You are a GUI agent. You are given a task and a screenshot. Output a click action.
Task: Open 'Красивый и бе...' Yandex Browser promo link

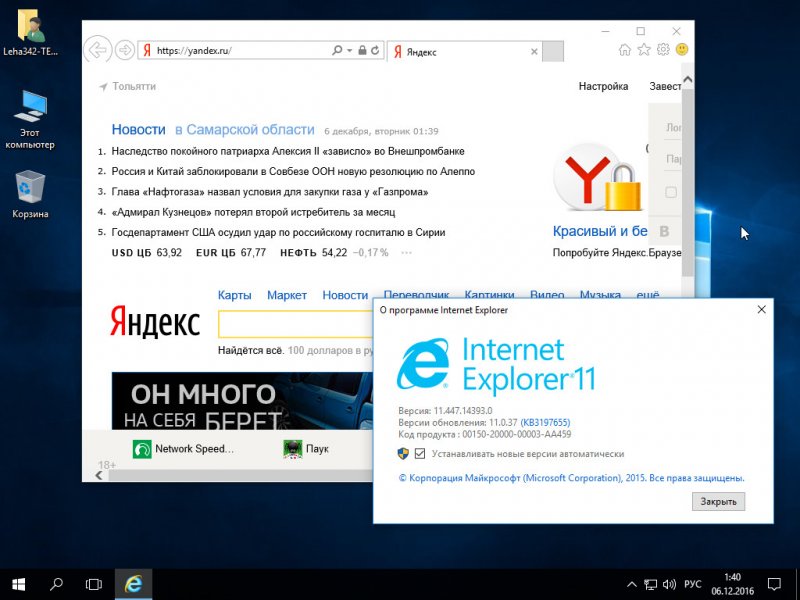600,231
